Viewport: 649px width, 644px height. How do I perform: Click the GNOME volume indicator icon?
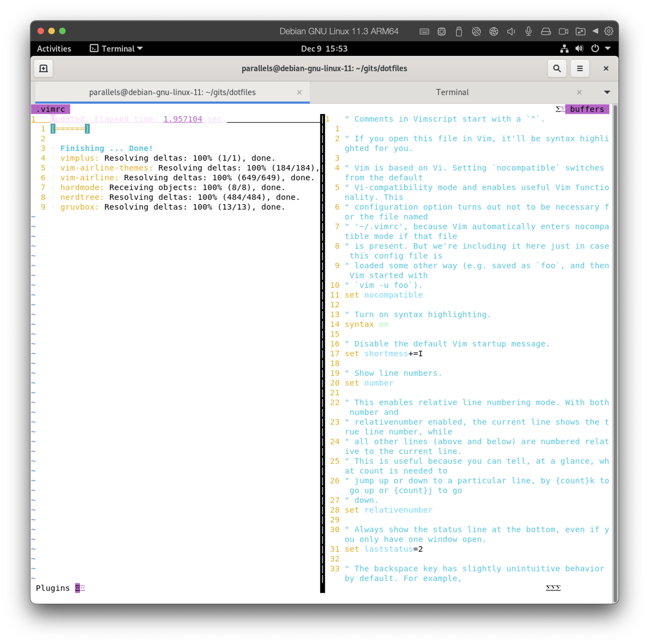click(x=579, y=49)
